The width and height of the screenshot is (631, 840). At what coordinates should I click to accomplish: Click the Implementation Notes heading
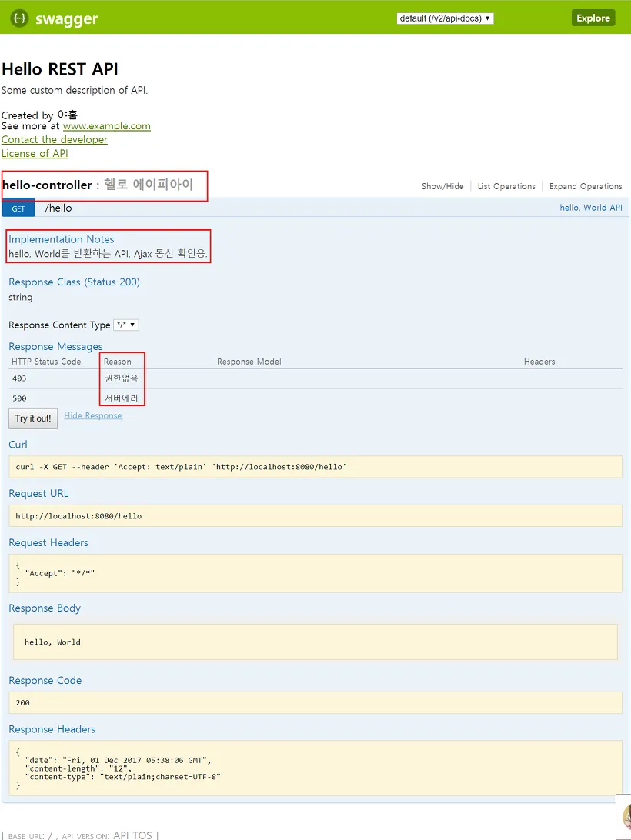click(x=61, y=239)
